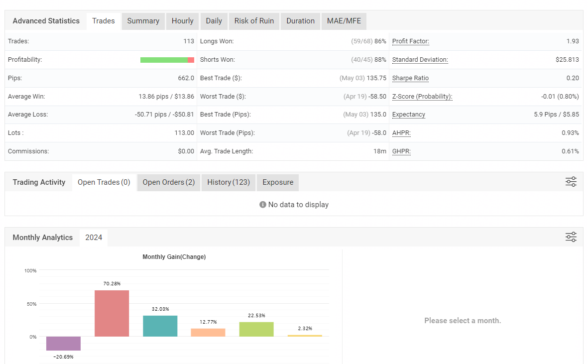Image resolution: width=588 pixels, height=364 pixels.
Task: Open the Risk of Ruin tab
Action: (254, 21)
